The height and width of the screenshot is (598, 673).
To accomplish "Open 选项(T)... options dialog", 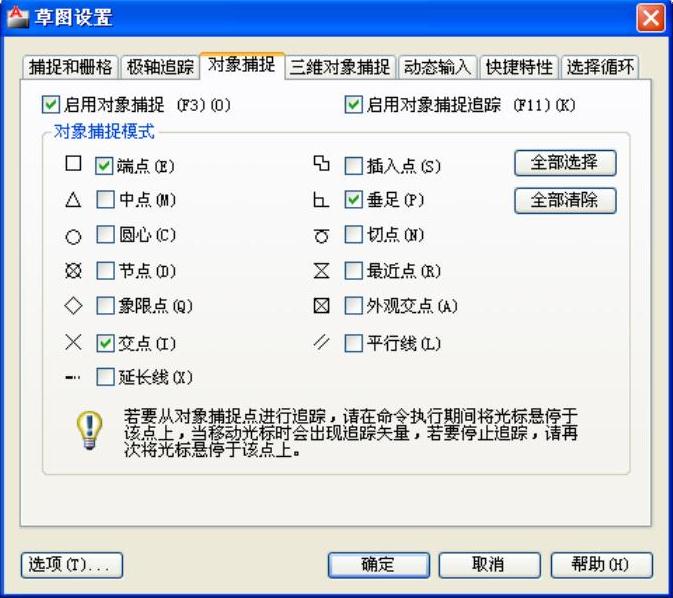I will 72,565.
